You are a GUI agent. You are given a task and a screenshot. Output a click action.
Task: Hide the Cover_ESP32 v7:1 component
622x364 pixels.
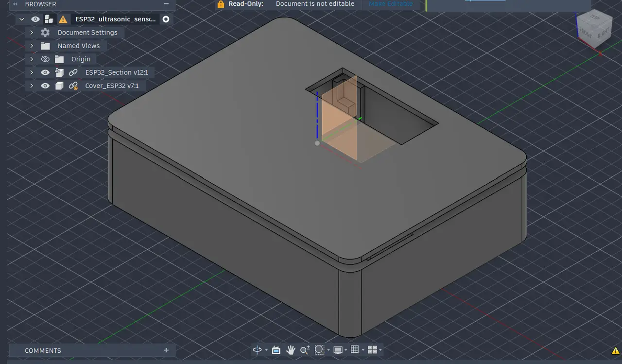[45, 86]
